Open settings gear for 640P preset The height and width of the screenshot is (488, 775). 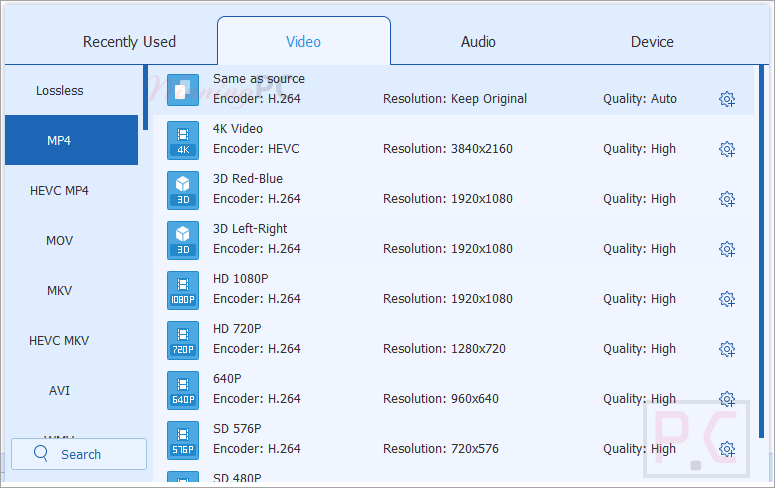[x=727, y=399]
